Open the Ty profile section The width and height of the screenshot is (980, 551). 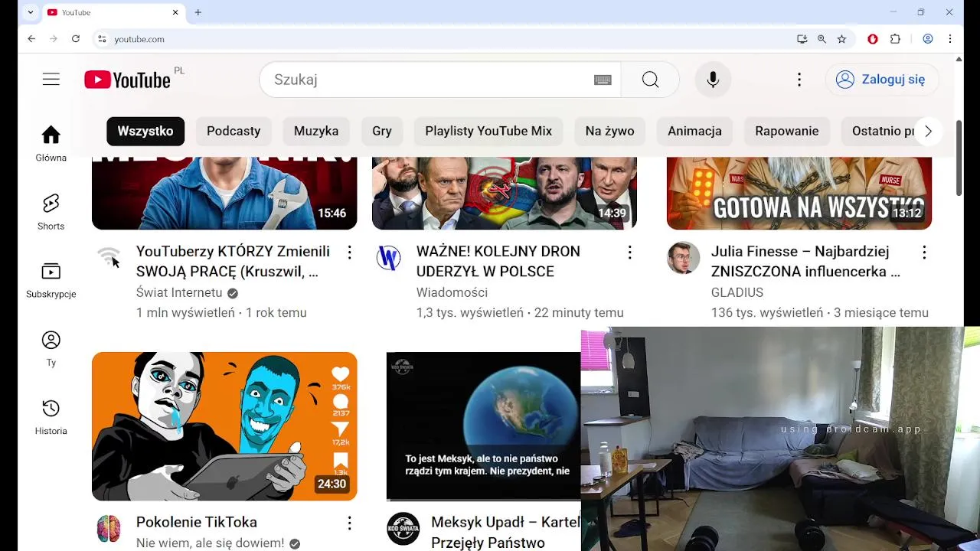tap(51, 348)
